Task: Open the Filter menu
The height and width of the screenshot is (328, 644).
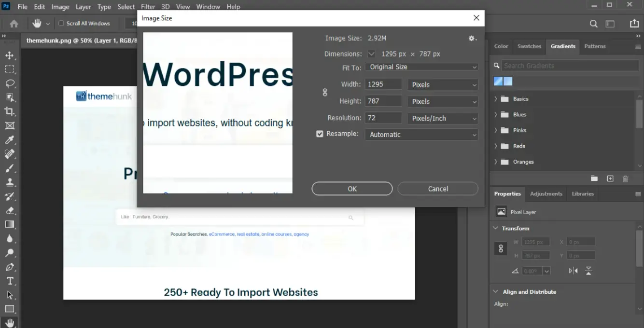Action: (x=148, y=7)
